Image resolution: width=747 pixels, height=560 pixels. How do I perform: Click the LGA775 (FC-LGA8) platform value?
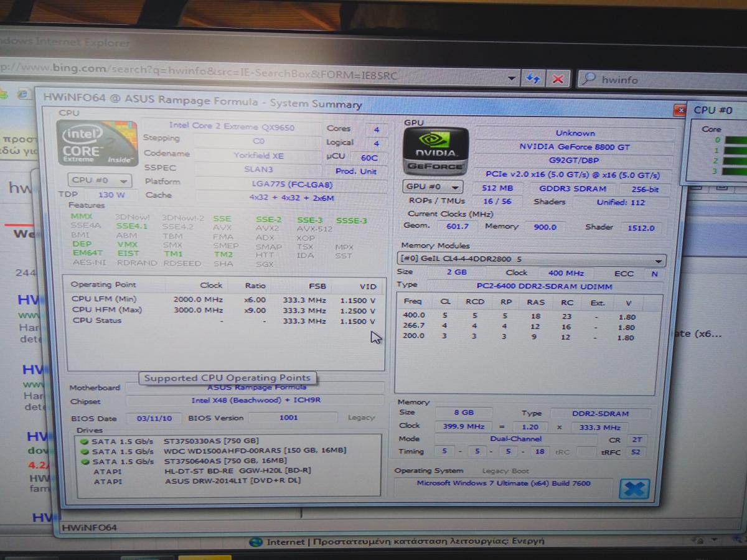[291, 185]
